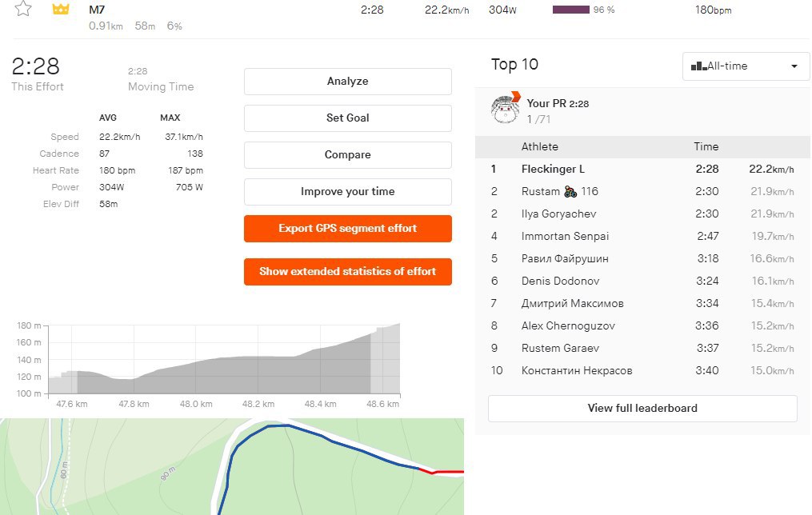Click the 37.1km/h max speed value

coord(184,138)
